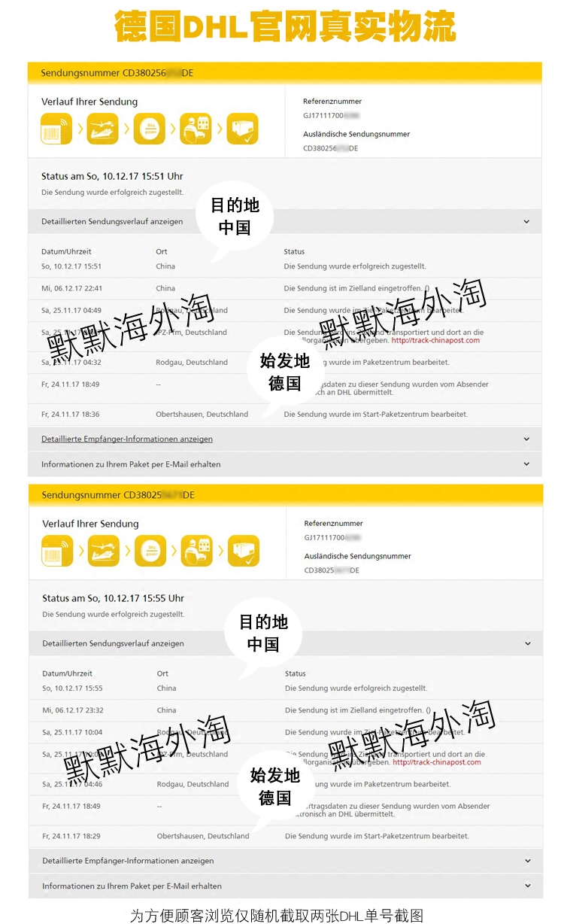Click the courier delivery step icon in the upper shipment panel

196,129
